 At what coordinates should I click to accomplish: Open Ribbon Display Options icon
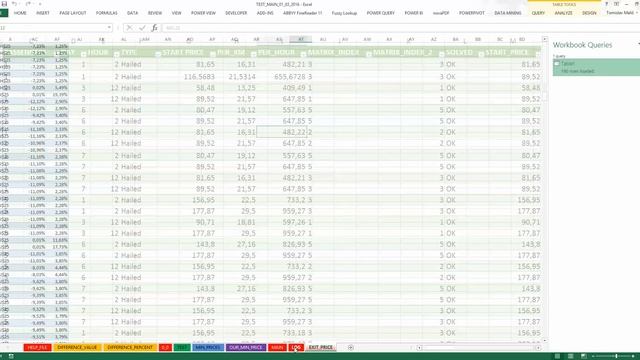coord(616,4)
